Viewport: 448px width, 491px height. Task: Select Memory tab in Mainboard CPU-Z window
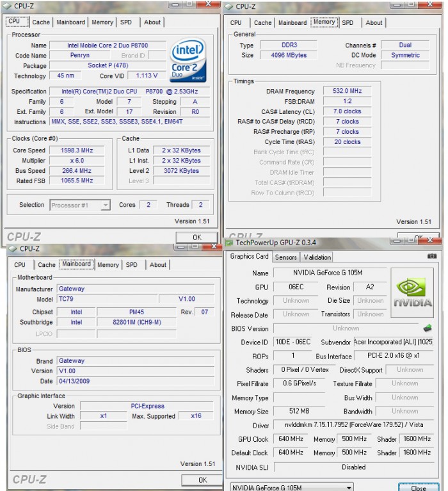point(108,265)
